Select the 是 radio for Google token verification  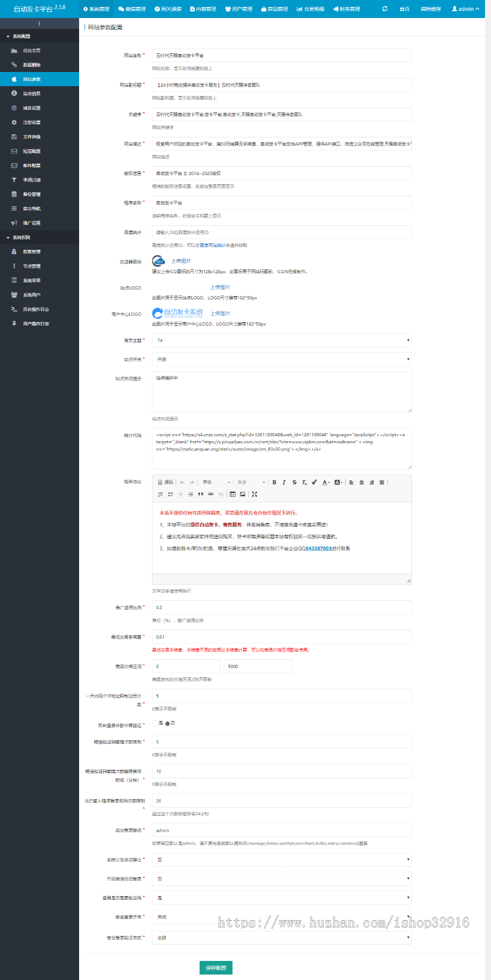tap(155, 723)
